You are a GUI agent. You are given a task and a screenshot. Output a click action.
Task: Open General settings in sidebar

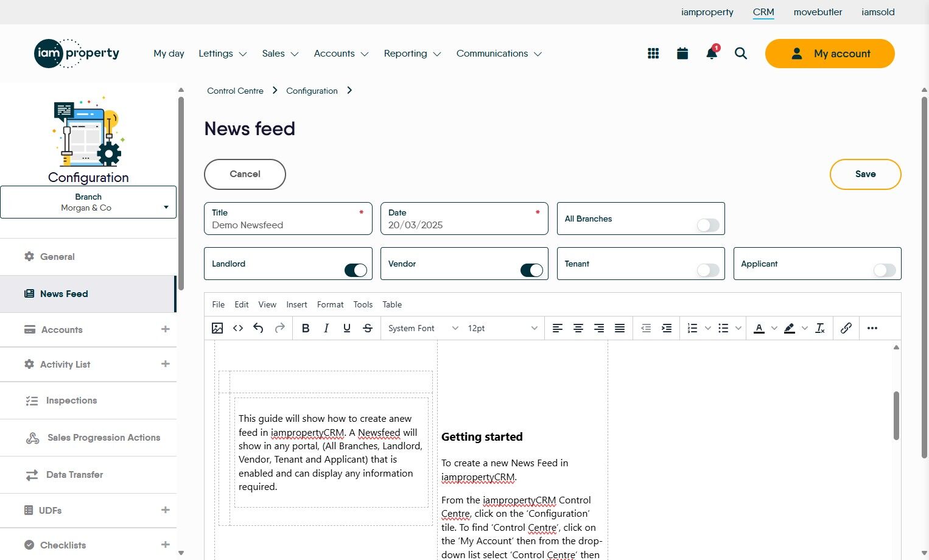[x=88, y=257]
